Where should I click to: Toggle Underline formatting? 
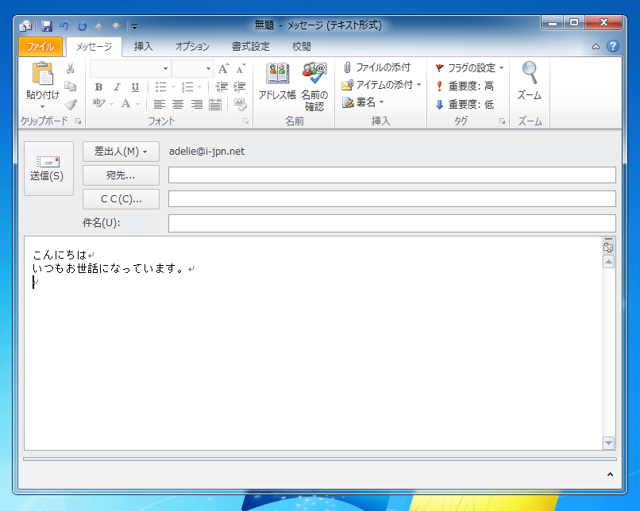coord(135,87)
